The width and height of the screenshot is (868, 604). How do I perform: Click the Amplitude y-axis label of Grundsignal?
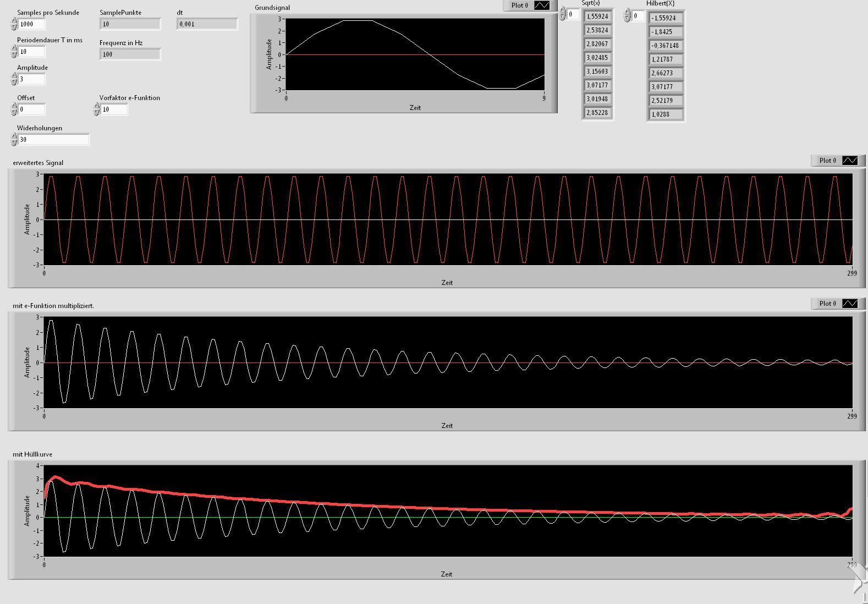pyautogui.click(x=269, y=54)
